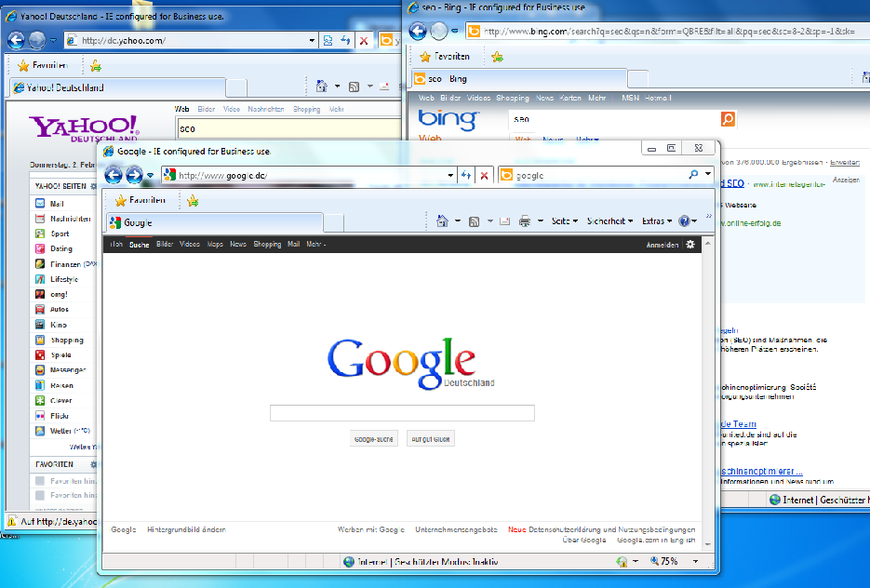Open Sport in Yahoo sidebar
The width and height of the screenshot is (870, 588).
(x=52, y=234)
